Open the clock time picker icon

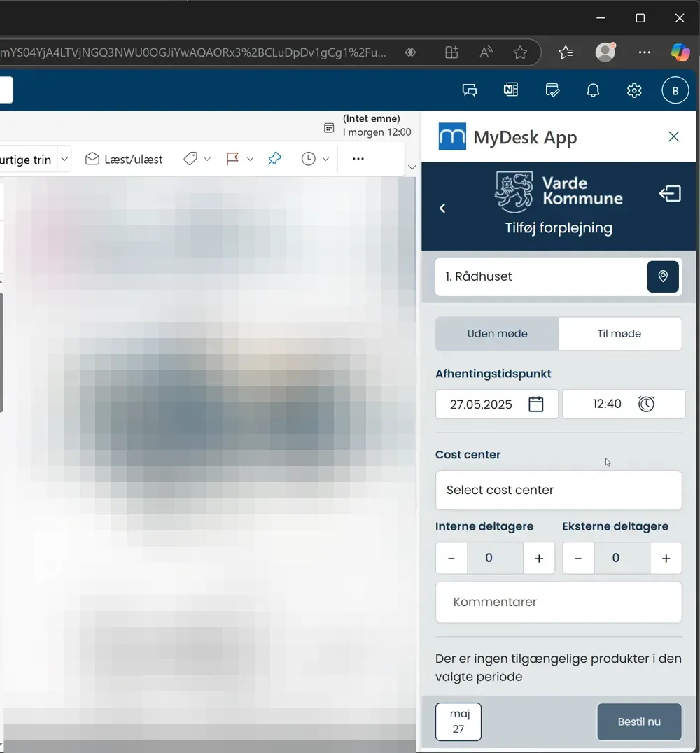click(x=646, y=403)
